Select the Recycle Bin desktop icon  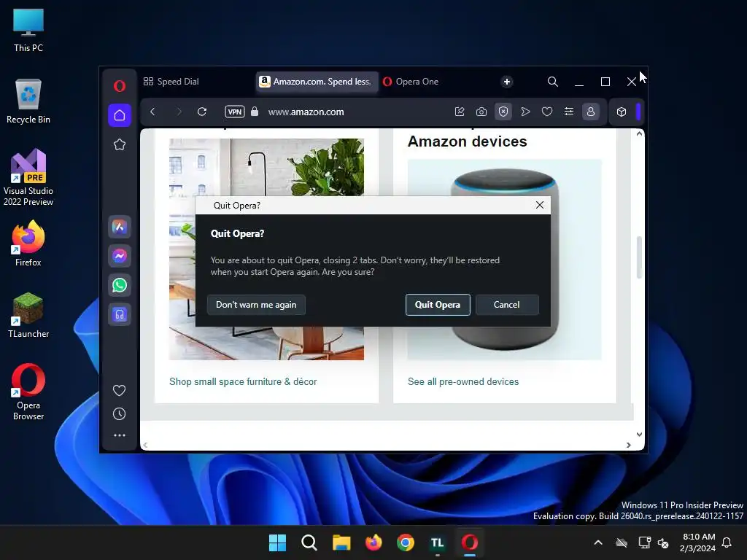click(28, 101)
